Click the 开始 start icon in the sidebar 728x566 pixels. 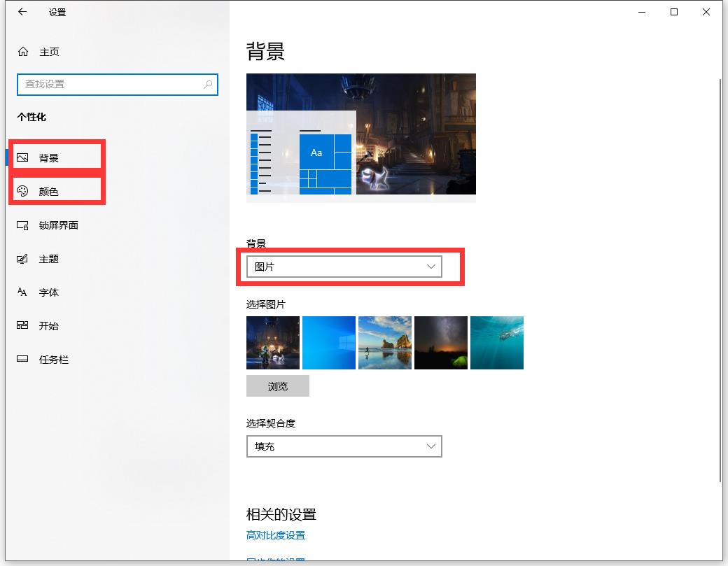(22, 326)
